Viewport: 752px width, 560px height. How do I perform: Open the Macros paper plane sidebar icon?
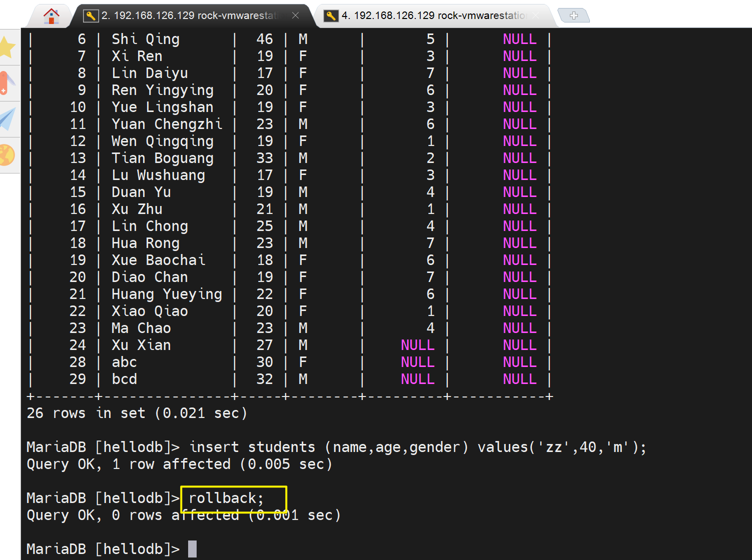click(x=7, y=119)
